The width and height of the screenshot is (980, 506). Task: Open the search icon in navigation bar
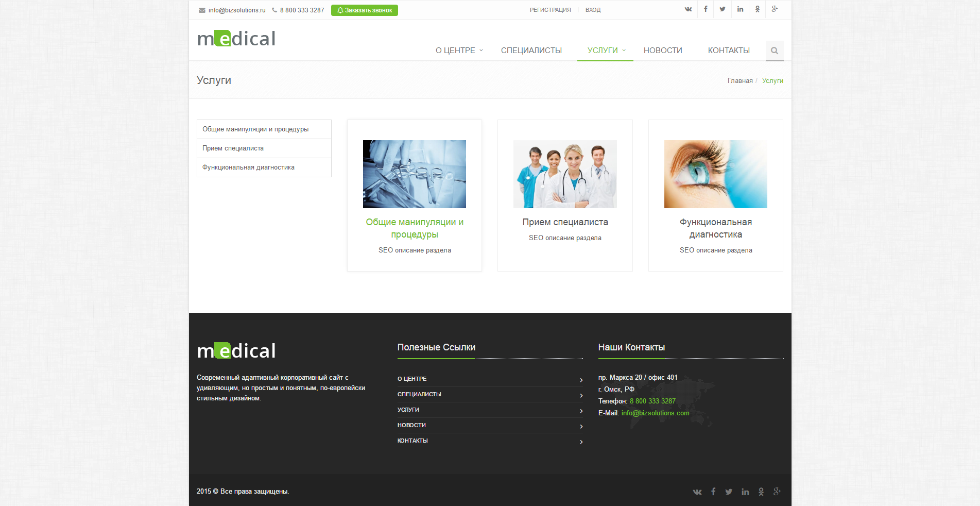774,50
